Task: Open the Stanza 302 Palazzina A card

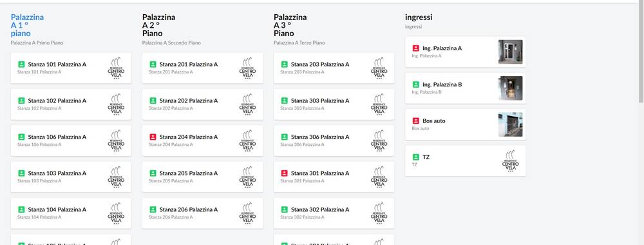Action: tap(334, 213)
